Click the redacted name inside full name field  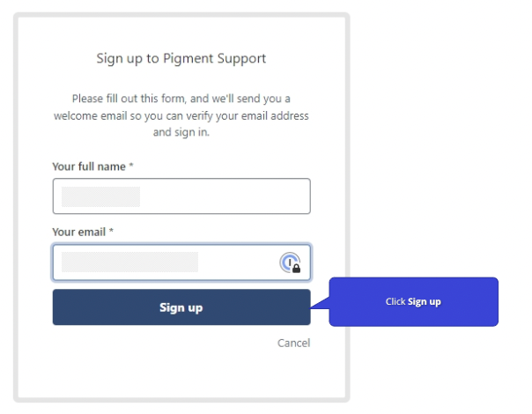[100, 196]
